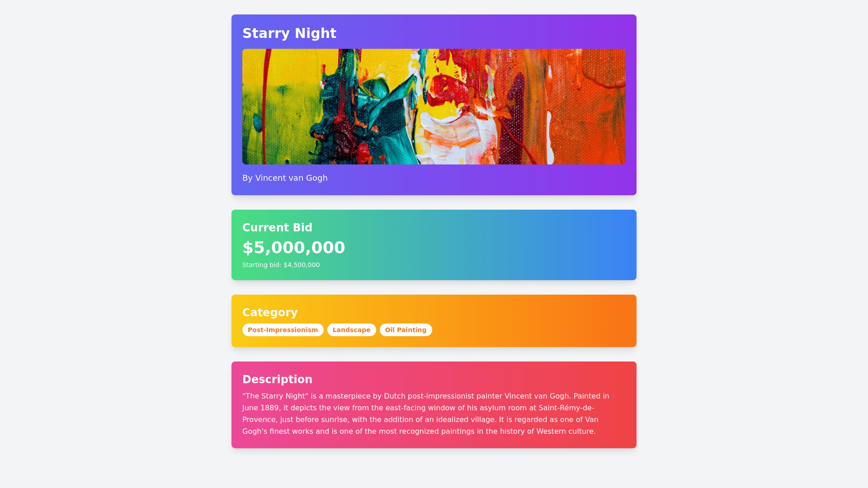The image size is (868, 488).
Task: Click the opening words "The Starry Night" in description
Action: pyautogui.click(x=275, y=396)
